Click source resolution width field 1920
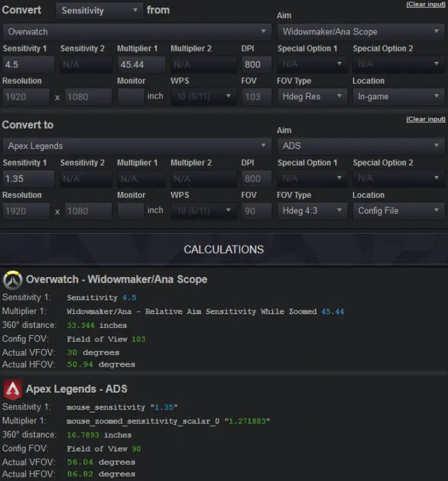 pos(26,97)
